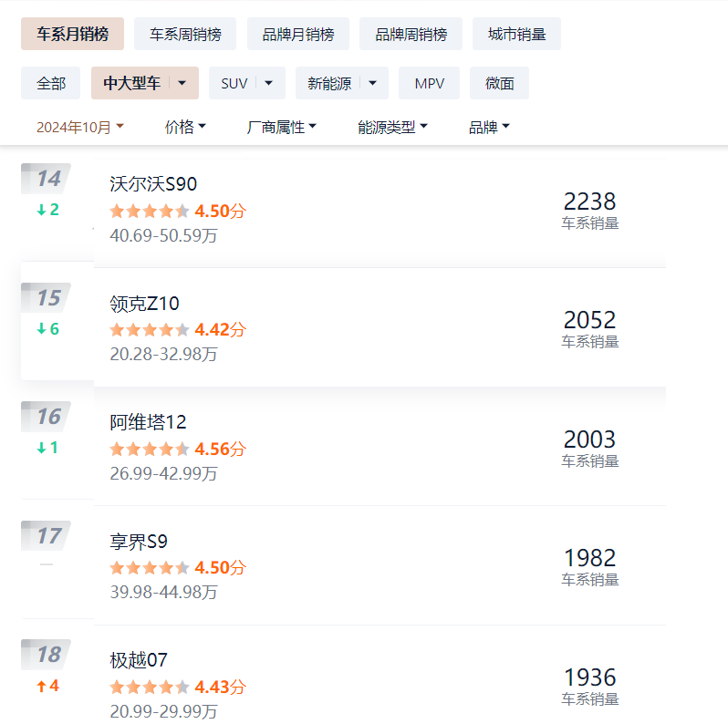Click the rank 18 badge icon
This screenshot has width=728, height=724.
(x=47, y=655)
